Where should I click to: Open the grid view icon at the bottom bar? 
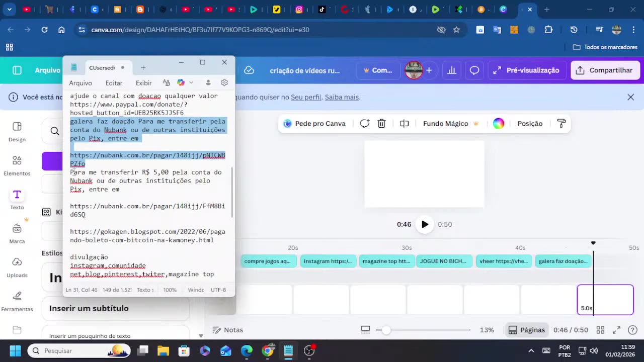[x=600, y=330]
